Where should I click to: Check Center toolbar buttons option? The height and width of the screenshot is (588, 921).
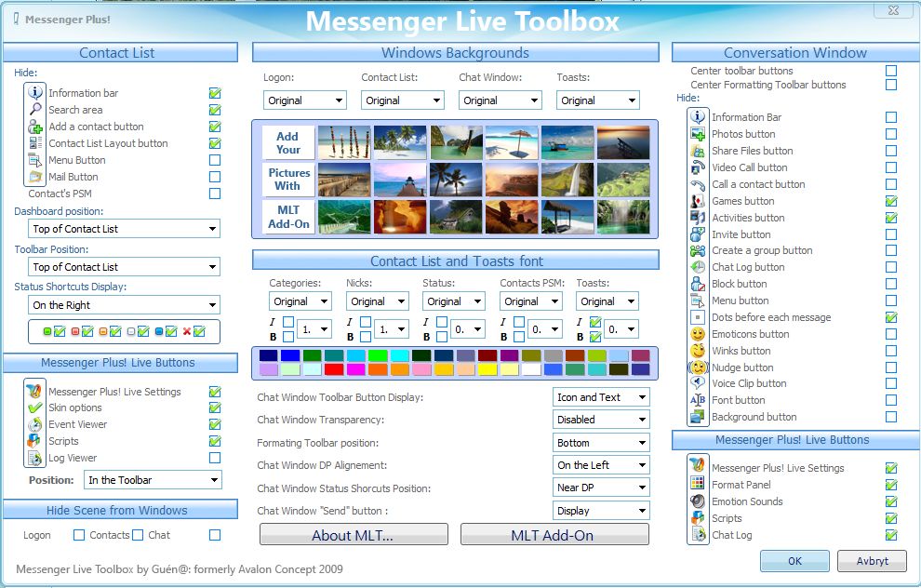pos(891,71)
